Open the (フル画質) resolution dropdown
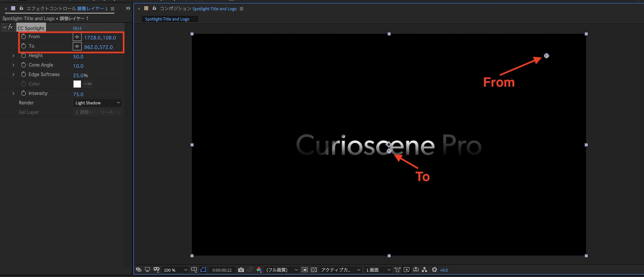Screen dimensions: 644x277 282,270
